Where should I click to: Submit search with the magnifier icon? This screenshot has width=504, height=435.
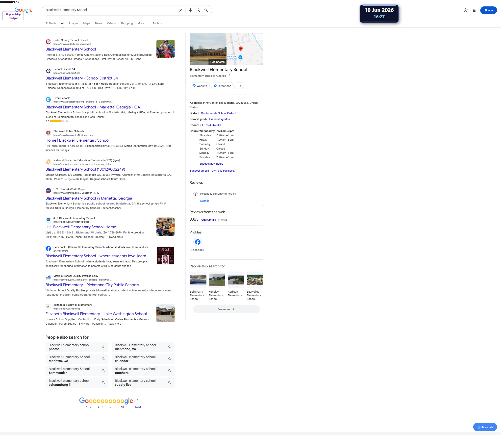pyautogui.click(x=206, y=10)
